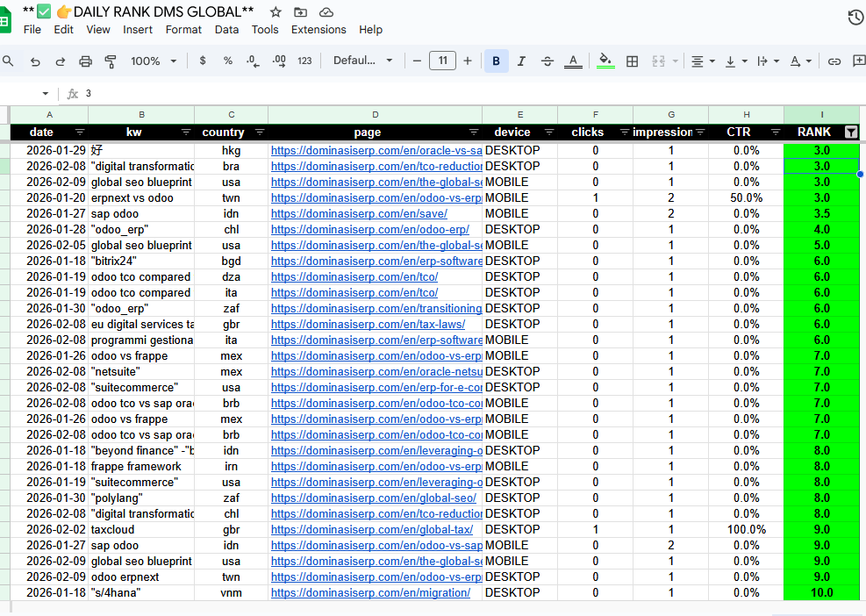Open horizontal align dropdown
The height and width of the screenshot is (616, 866).
tap(703, 61)
